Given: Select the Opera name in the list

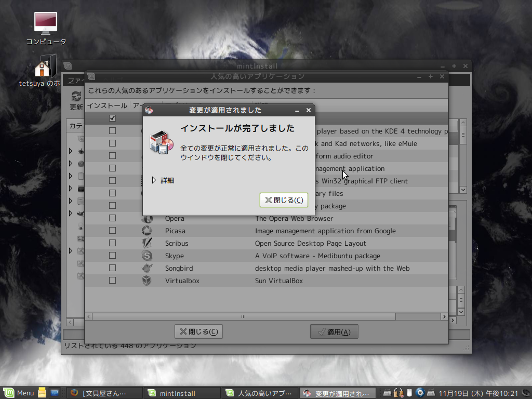Looking at the screenshot, I should 175,219.
